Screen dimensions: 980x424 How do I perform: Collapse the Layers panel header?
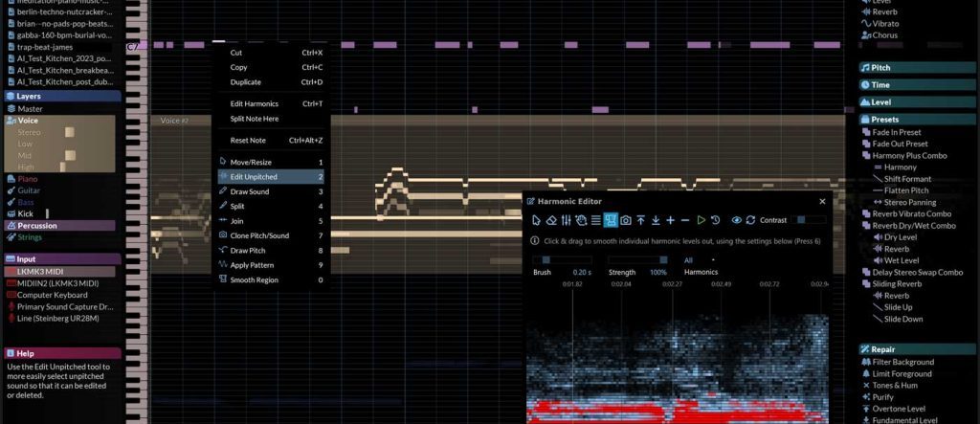(62, 97)
